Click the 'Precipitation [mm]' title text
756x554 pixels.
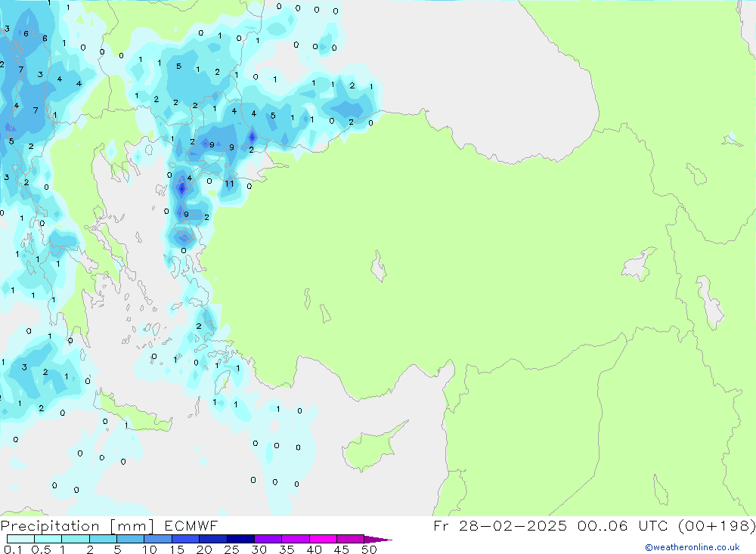pyautogui.click(x=77, y=526)
